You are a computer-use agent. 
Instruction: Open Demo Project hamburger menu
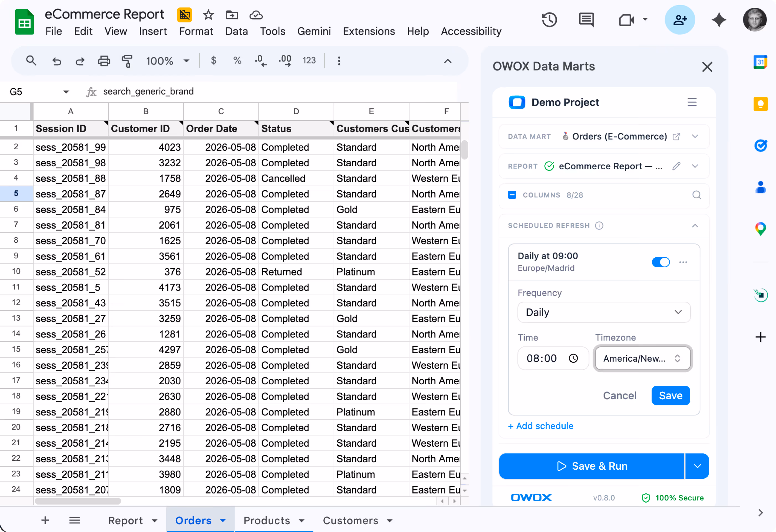(692, 102)
